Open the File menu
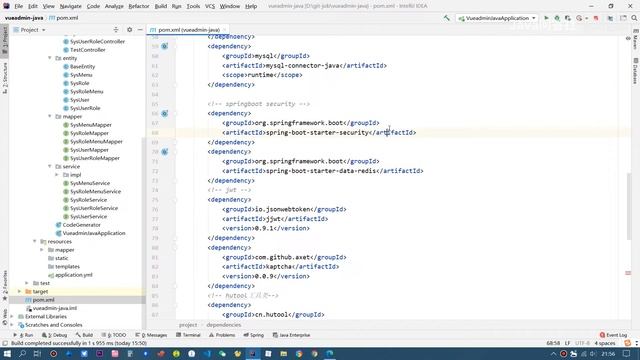The height and width of the screenshot is (360, 640). tap(19, 6)
